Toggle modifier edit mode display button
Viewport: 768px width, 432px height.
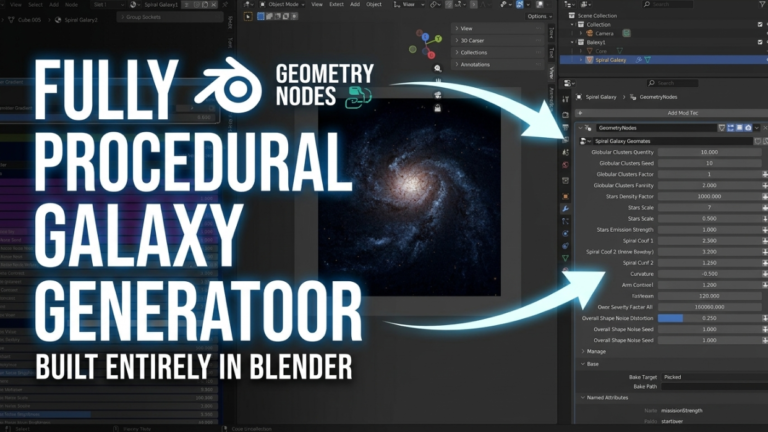pos(731,128)
